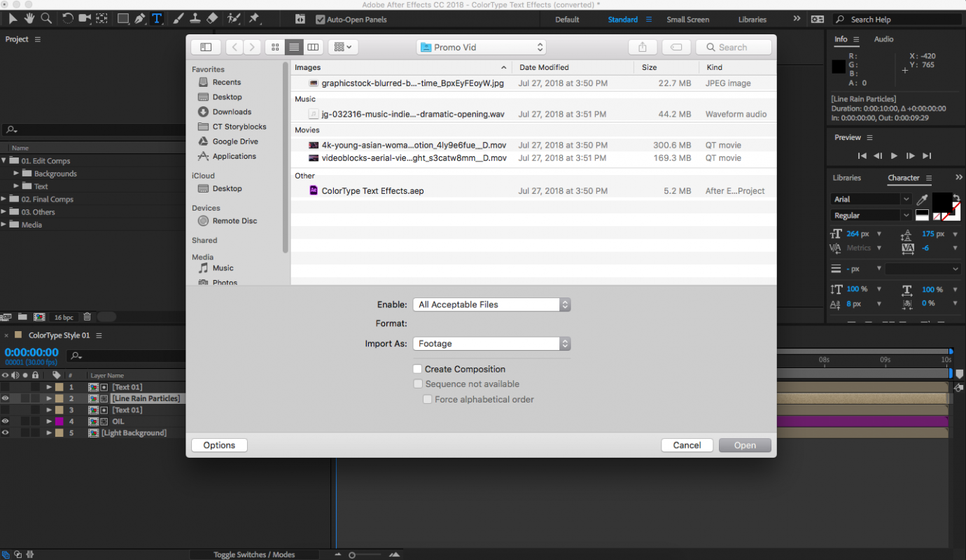The width and height of the screenshot is (966, 560).
Task: Play the preview
Action: (x=894, y=156)
